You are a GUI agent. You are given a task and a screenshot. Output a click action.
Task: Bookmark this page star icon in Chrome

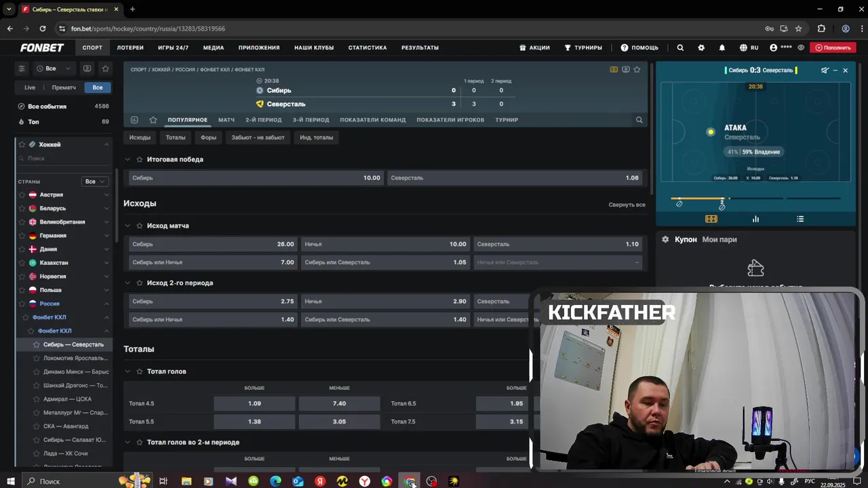798,28
